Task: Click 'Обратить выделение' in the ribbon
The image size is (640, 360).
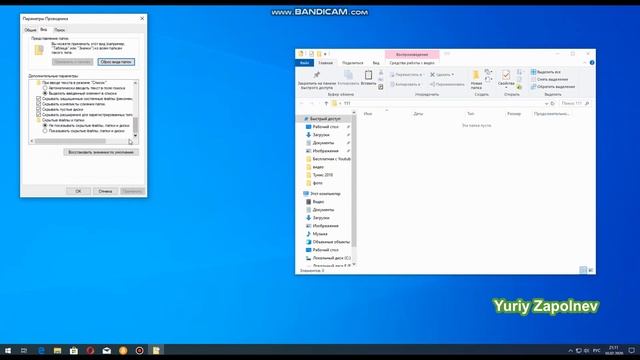Action: (x=553, y=87)
